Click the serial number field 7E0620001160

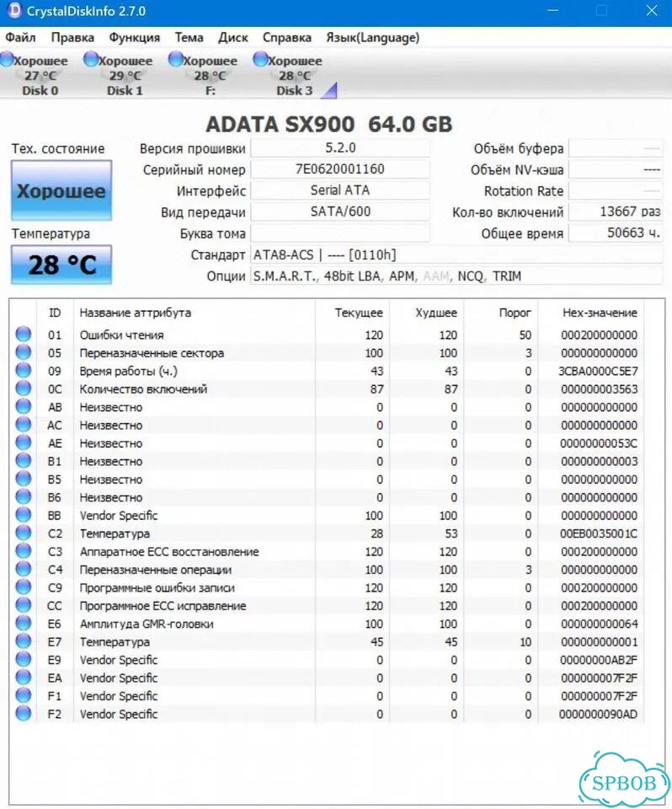pyautogui.click(x=340, y=169)
